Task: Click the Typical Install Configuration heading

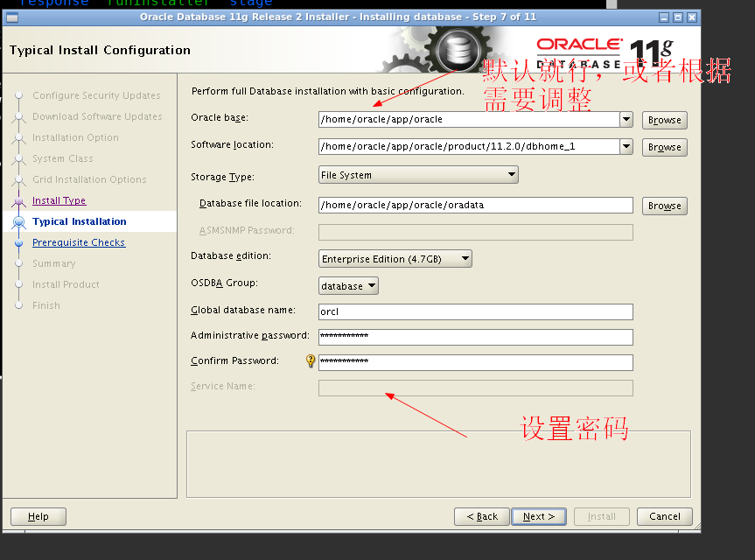Action: point(100,50)
